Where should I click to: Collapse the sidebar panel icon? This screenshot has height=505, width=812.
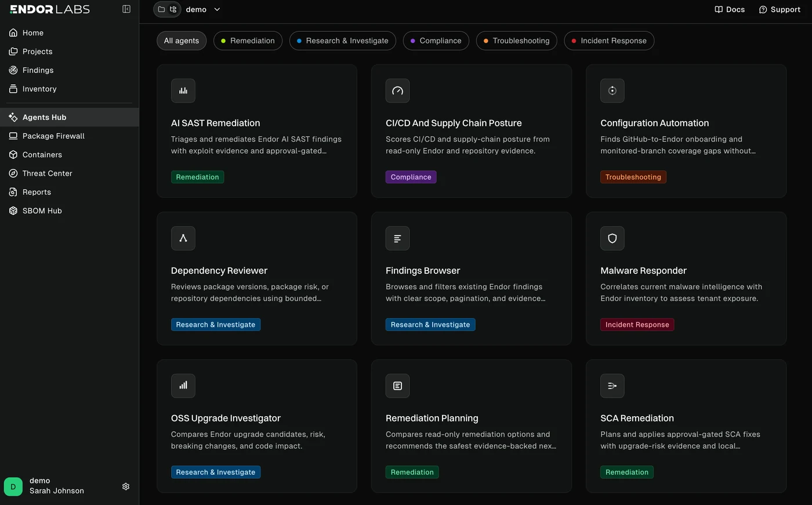[126, 9]
